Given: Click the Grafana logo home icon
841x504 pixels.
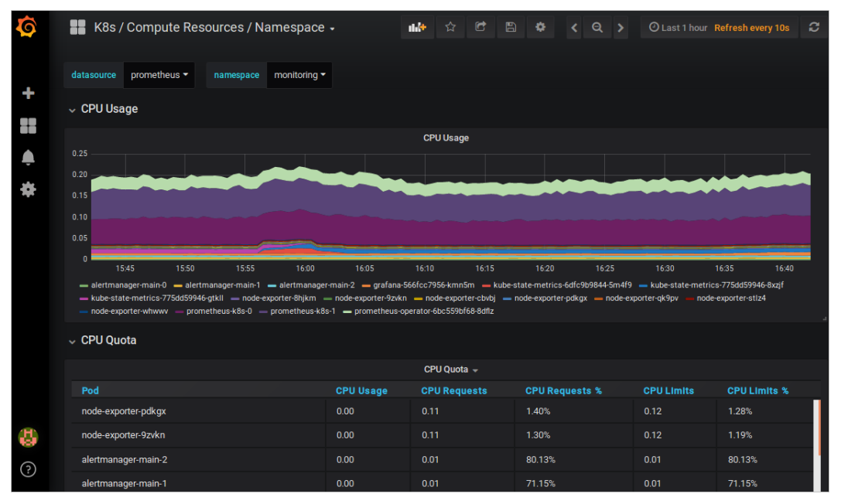Looking at the screenshot, I should pyautogui.click(x=27, y=28).
